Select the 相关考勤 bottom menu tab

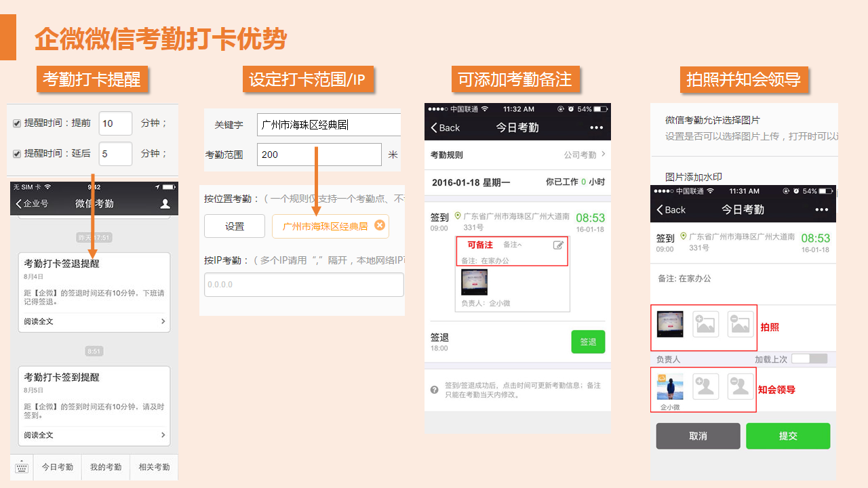(x=154, y=467)
